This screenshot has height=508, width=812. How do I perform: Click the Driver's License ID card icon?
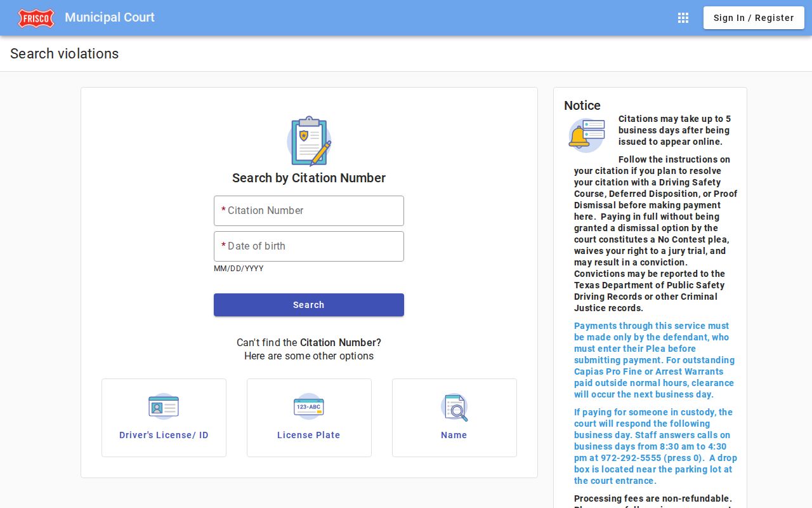tap(164, 406)
